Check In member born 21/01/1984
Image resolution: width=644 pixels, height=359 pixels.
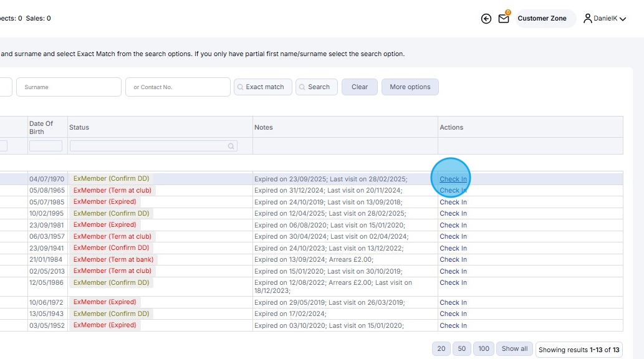(453, 259)
